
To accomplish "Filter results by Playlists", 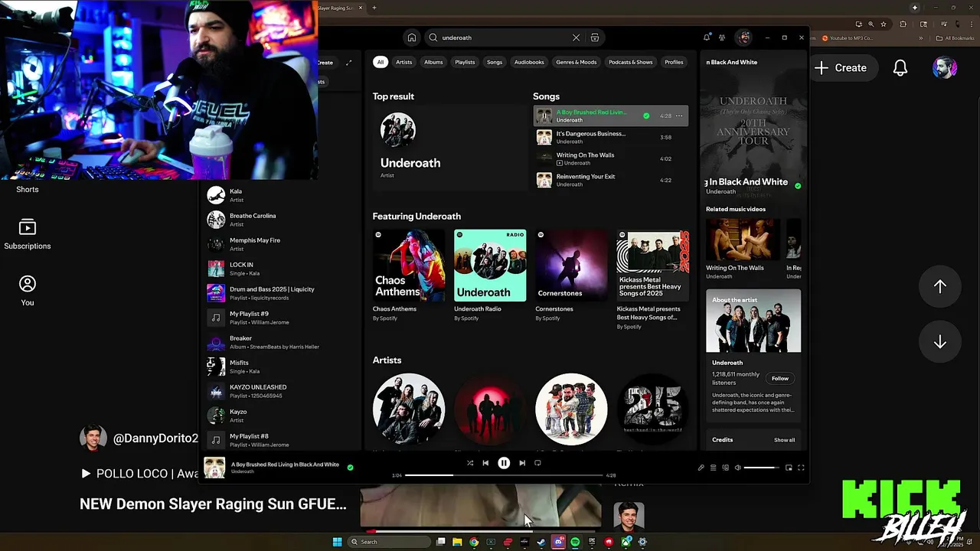I will [x=465, y=62].
